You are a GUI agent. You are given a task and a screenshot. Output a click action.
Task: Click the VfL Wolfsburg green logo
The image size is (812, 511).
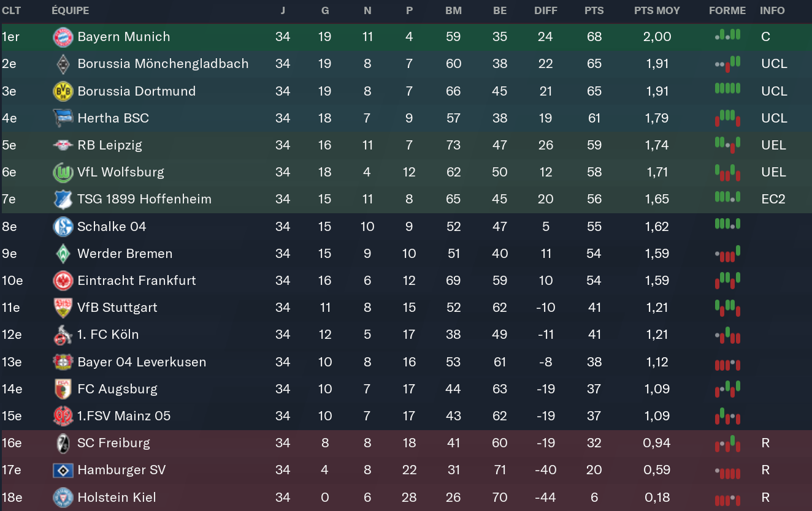click(63, 173)
